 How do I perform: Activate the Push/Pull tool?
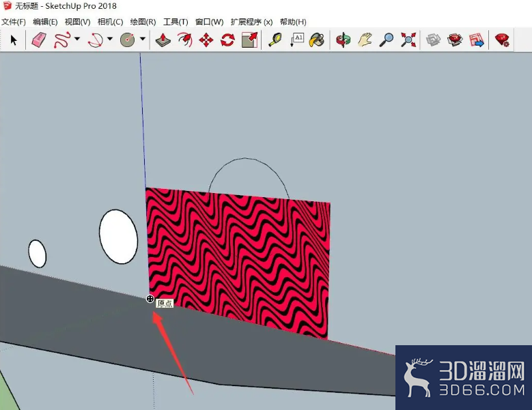point(163,40)
